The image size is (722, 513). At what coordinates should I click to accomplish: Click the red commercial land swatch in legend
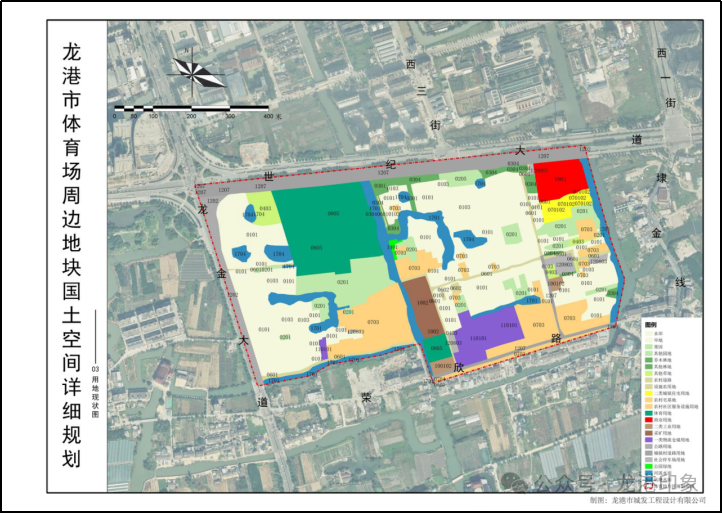(649, 420)
